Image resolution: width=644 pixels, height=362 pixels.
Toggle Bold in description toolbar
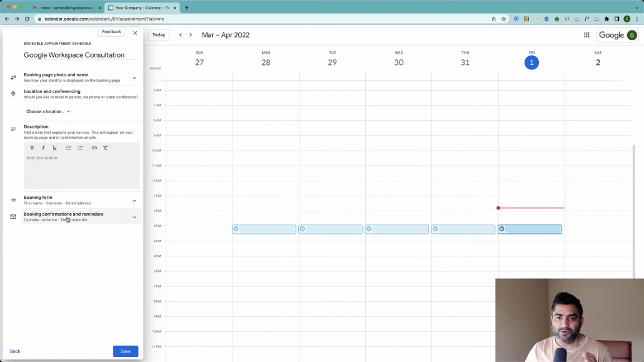(x=32, y=148)
